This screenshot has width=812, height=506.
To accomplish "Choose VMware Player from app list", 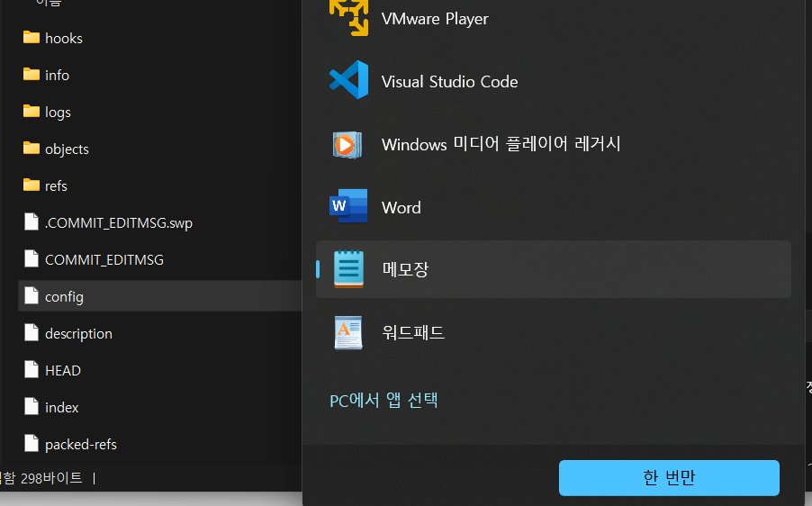I will pos(553,19).
